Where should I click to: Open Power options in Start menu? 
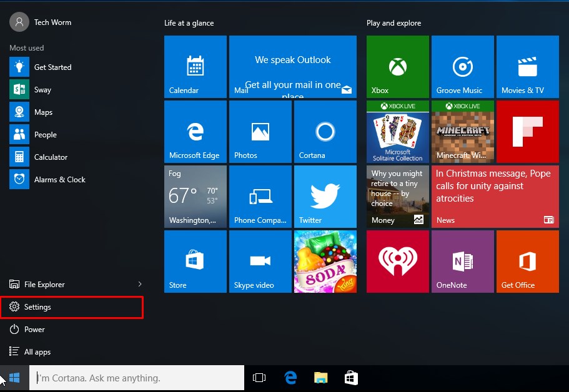pyautogui.click(x=34, y=330)
